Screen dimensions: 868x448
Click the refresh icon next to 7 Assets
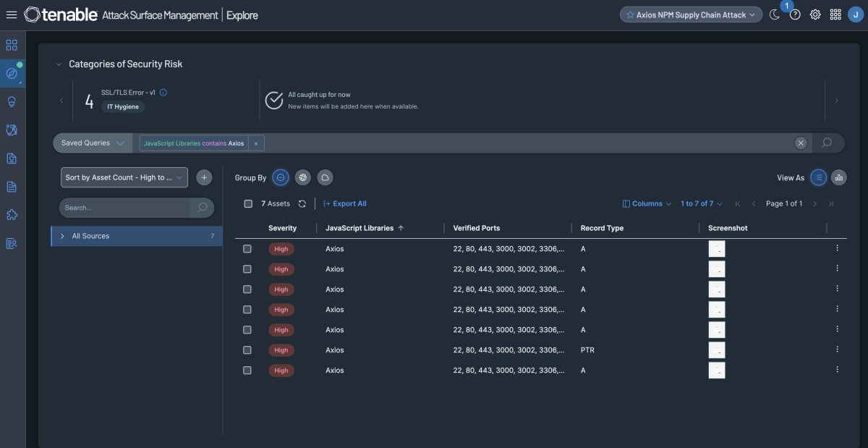(302, 203)
